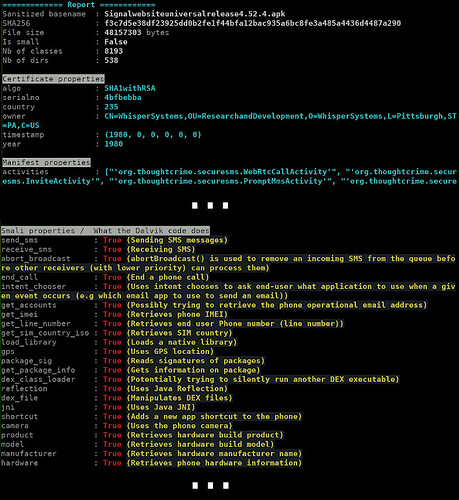Click the get_line_number property label

pos(36,324)
